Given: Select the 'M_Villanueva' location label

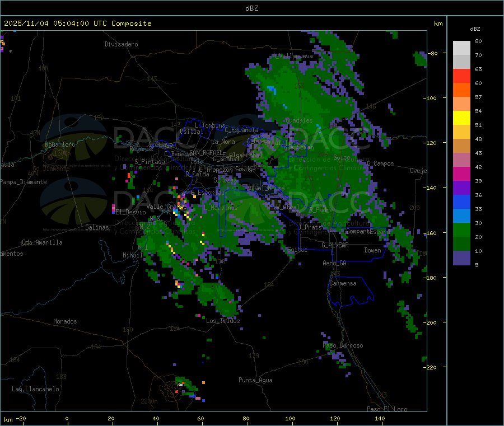Looking at the screenshot, I should 292,56.
